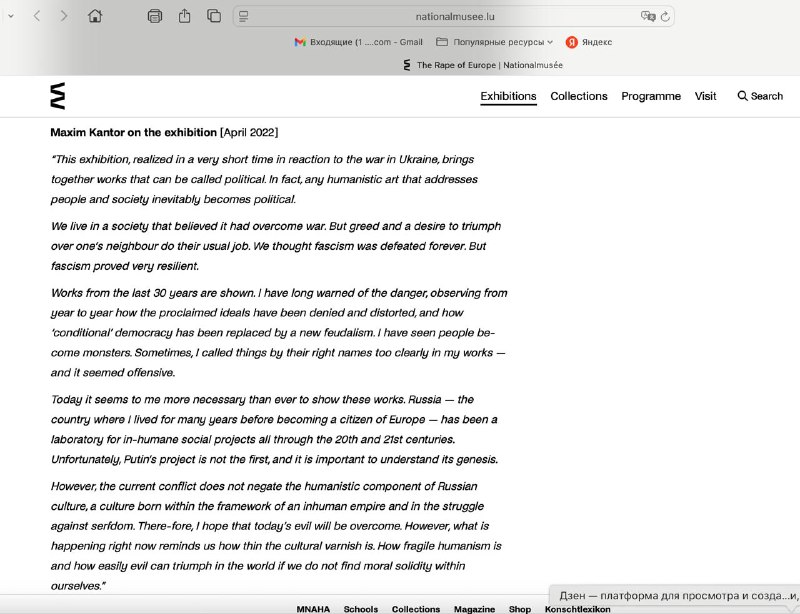The height and width of the screenshot is (614, 800).
Task: Click Konschtlexikon footer link
Action: coord(578,609)
